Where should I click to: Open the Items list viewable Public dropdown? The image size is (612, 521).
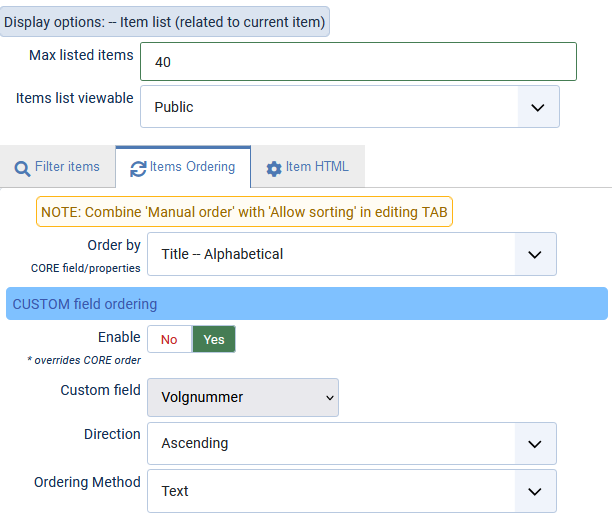click(350, 107)
